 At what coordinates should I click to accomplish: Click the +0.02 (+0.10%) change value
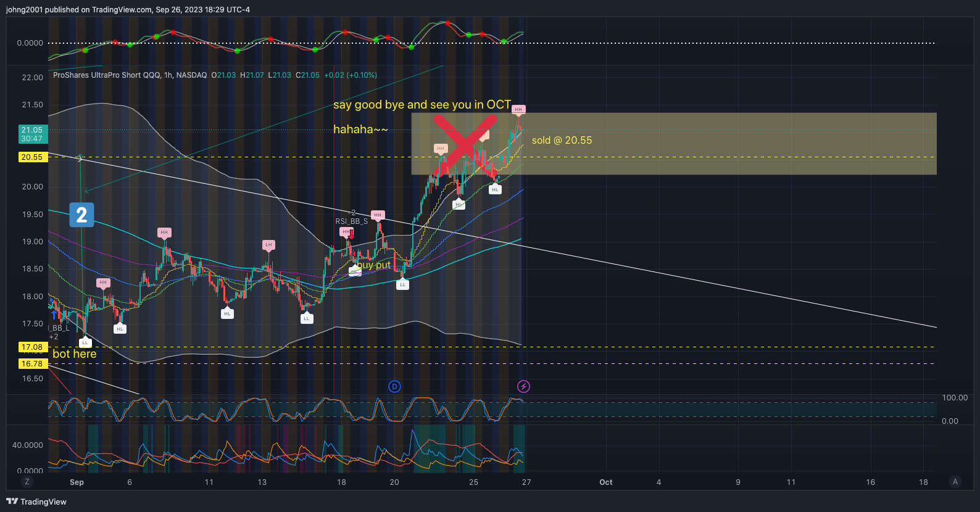(x=351, y=75)
